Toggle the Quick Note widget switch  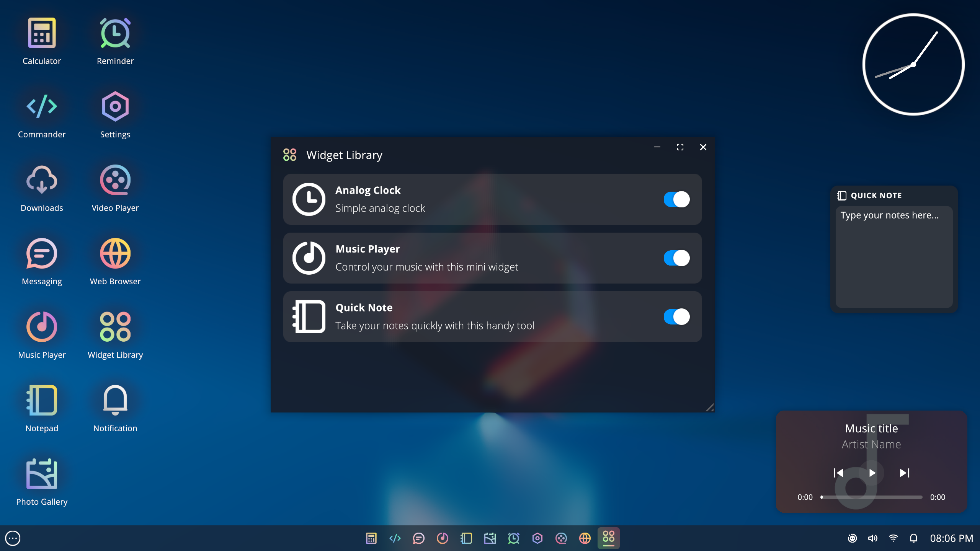[x=676, y=317]
